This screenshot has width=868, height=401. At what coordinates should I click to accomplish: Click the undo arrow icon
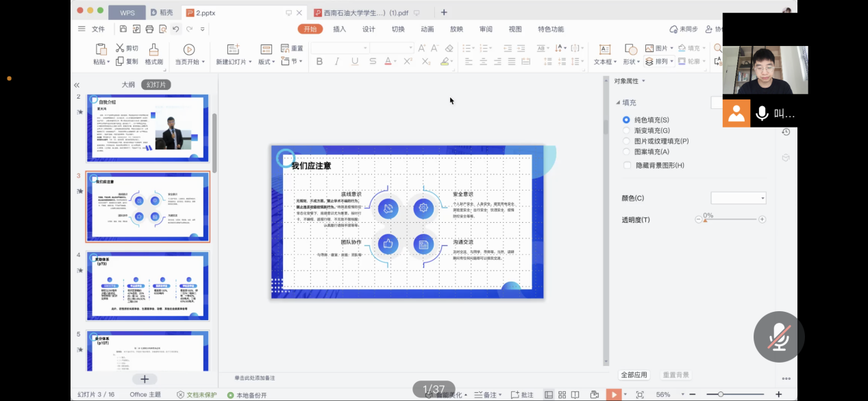[176, 29]
